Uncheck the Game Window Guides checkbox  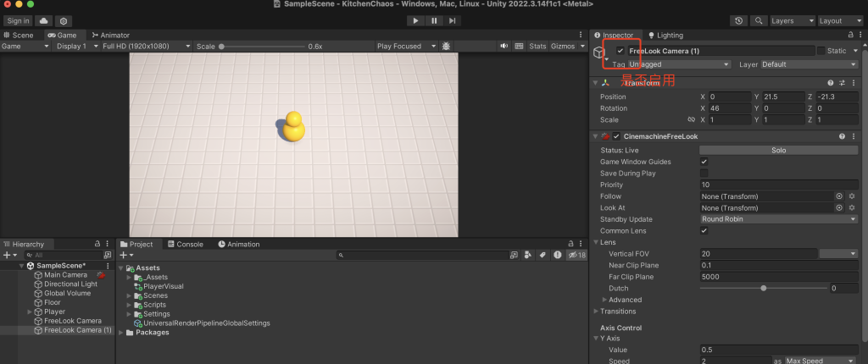[704, 162]
